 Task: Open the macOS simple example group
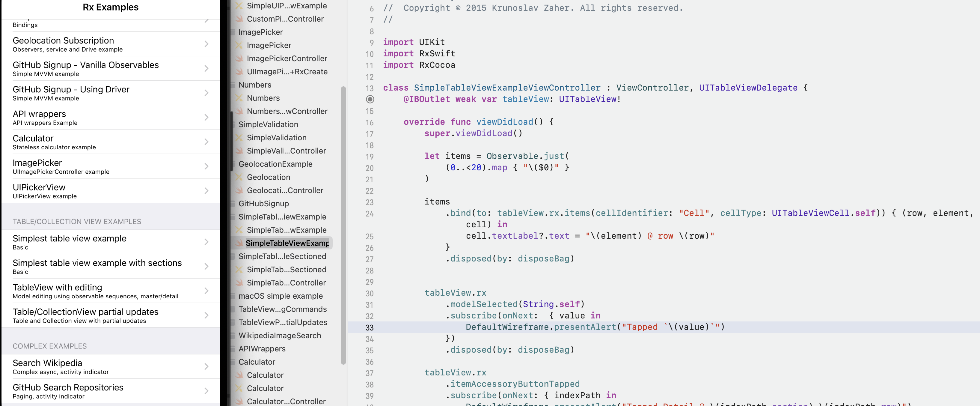(281, 296)
